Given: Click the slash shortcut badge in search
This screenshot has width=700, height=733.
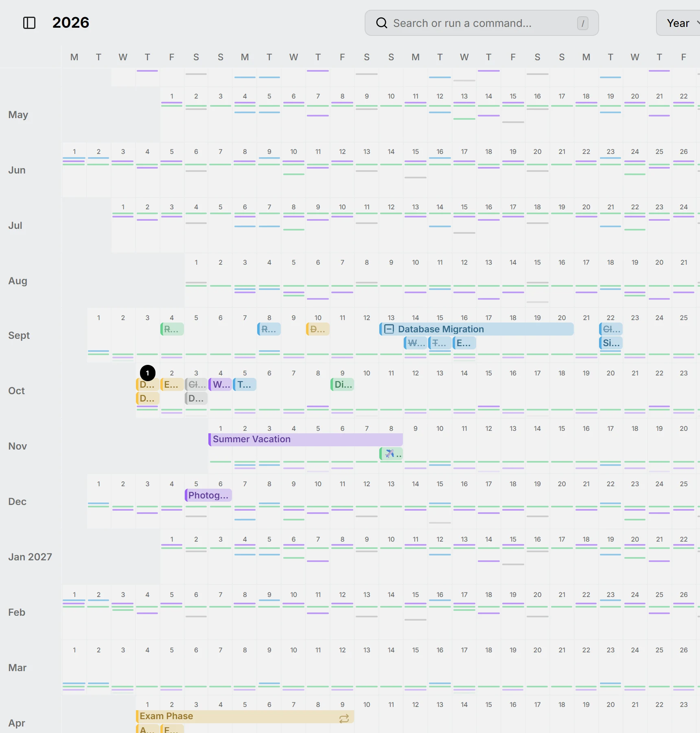Looking at the screenshot, I should (x=582, y=23).
